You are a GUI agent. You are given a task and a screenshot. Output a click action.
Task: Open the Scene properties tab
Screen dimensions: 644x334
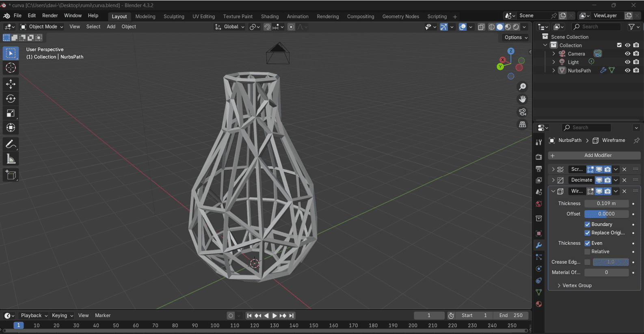coord(539,192)
